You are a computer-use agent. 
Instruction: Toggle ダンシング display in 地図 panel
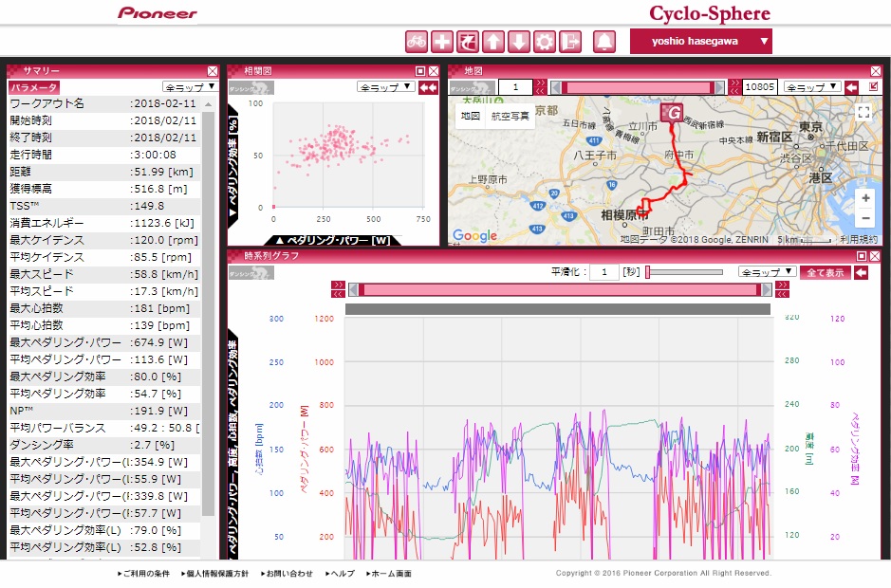(473, 87)
